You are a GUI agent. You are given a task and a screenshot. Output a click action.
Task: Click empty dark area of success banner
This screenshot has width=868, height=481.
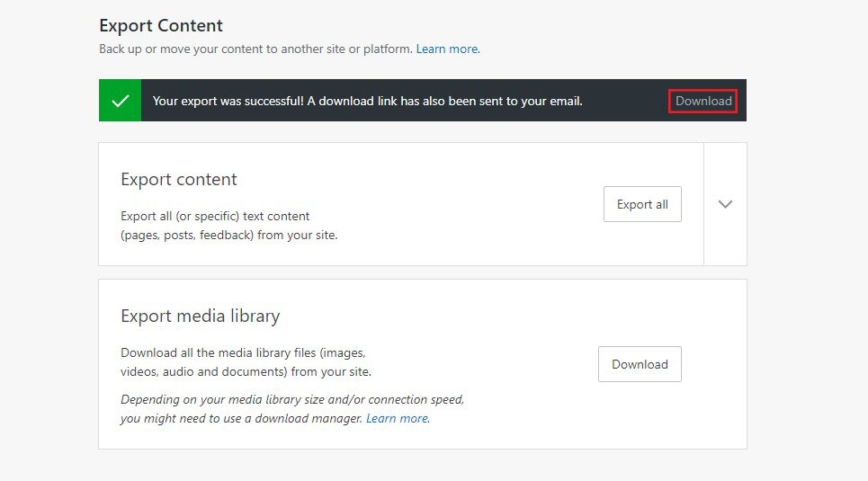pos(625,101)
